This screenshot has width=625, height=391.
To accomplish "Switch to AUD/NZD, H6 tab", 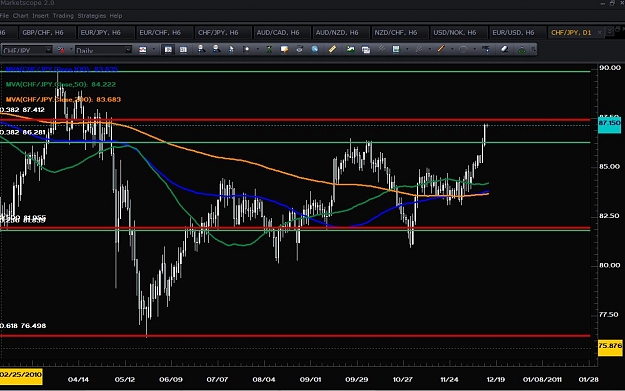I will 340,33.
